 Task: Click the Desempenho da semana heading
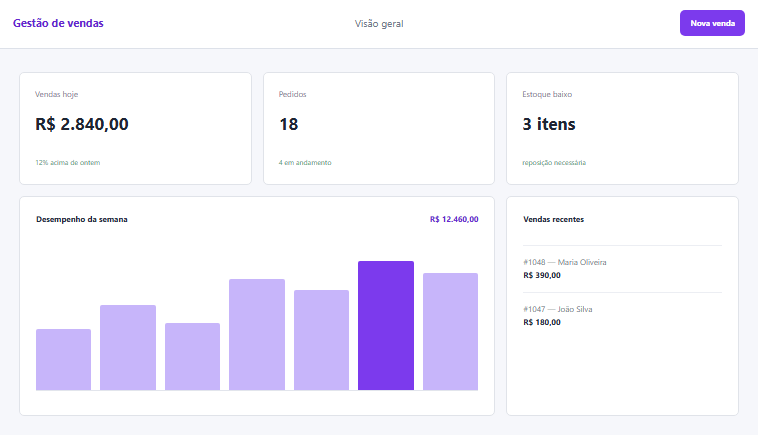click(82, 219)
